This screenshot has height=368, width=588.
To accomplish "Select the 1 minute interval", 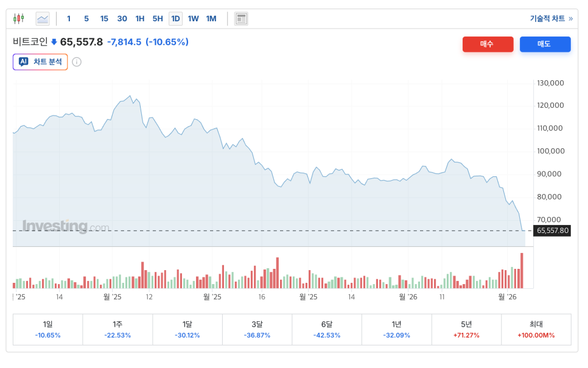I will [69, 18].
